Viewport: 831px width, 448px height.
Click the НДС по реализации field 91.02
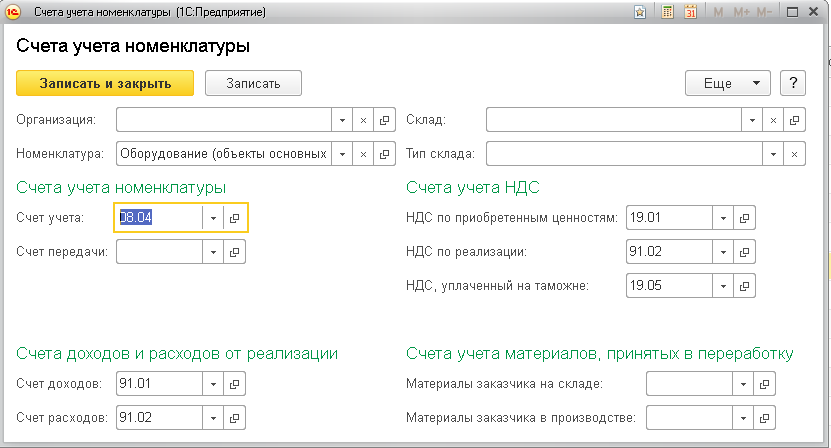tap(669, 252)
